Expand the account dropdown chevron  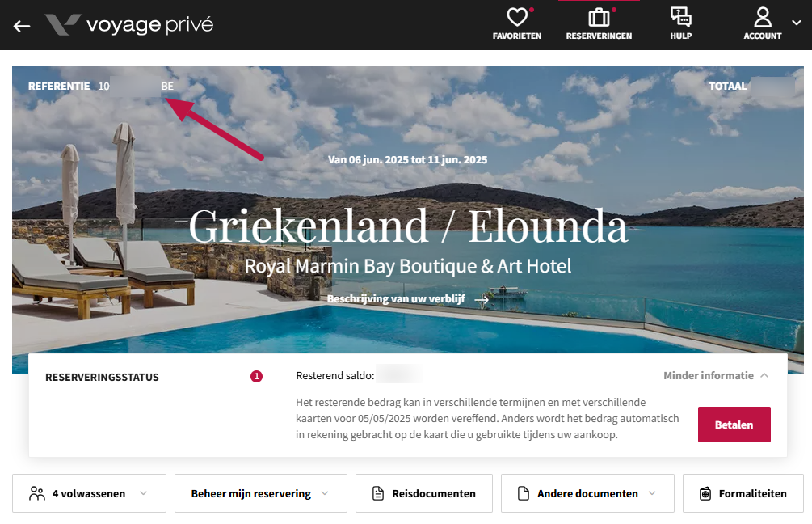tap(797, 23)
